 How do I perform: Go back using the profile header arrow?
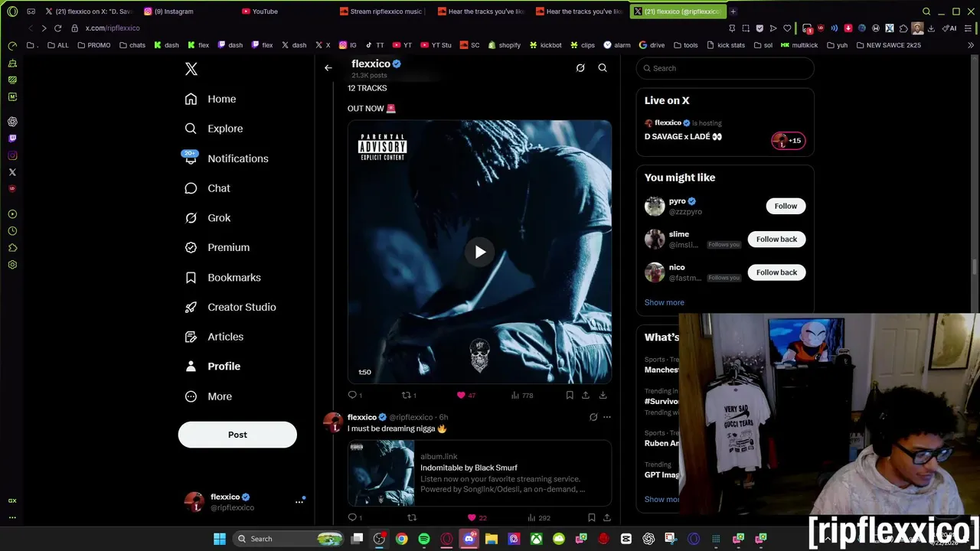328,68
